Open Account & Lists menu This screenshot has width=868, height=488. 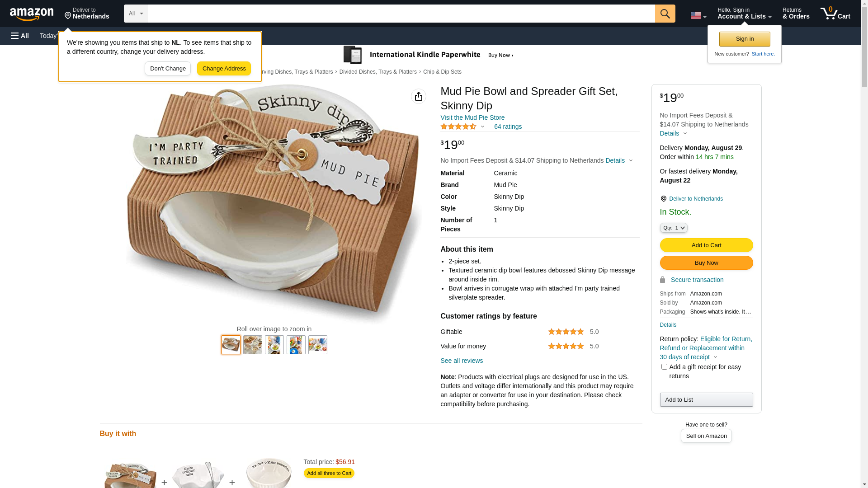[744, 14]
